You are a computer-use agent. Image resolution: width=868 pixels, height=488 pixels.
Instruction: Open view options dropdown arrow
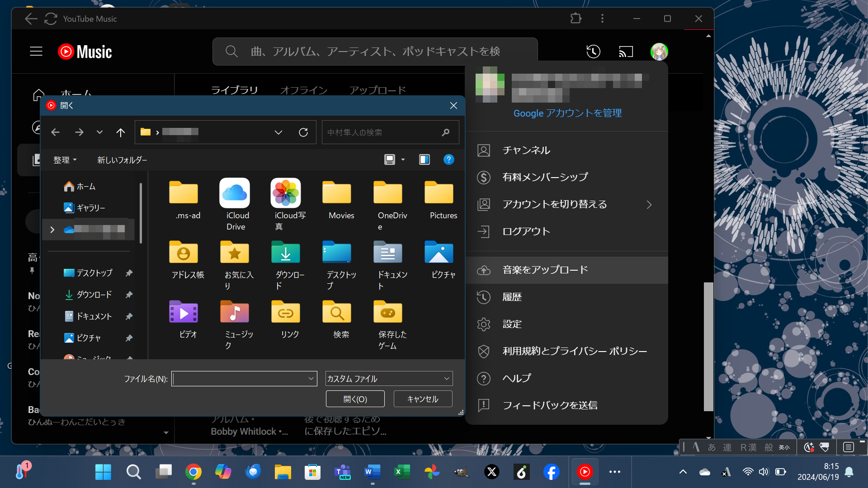(403, 160)
